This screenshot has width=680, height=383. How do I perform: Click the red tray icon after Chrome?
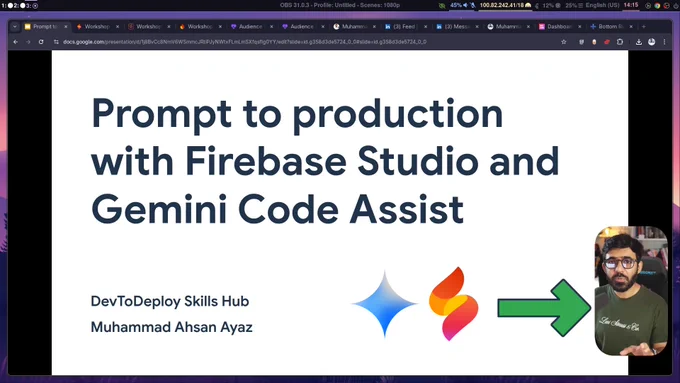[x=667, y=6]
